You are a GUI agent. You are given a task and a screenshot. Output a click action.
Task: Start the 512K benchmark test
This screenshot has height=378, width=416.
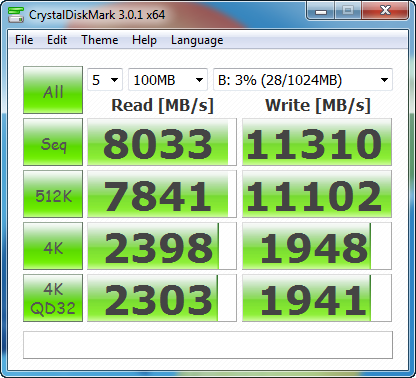tap(53, 194)
